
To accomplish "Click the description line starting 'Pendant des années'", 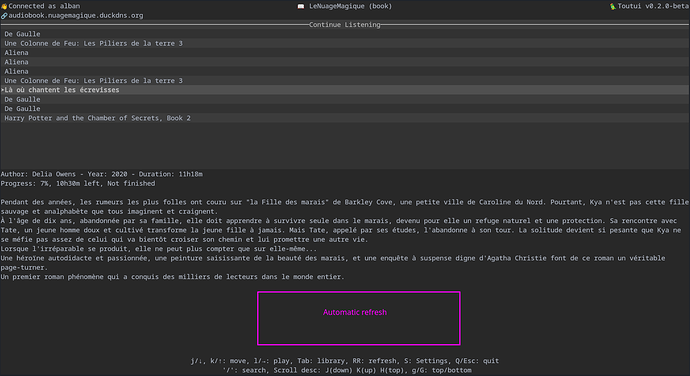I will (x=345, y=202).
